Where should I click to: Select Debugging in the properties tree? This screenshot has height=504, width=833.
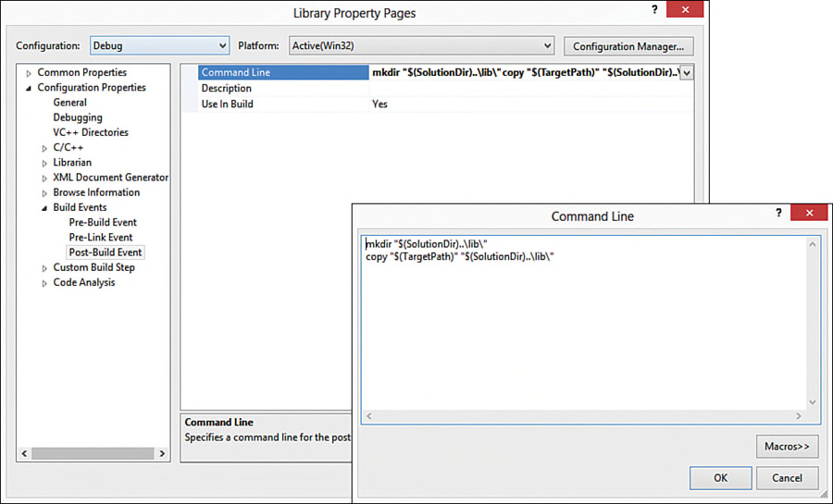(78, 117)
